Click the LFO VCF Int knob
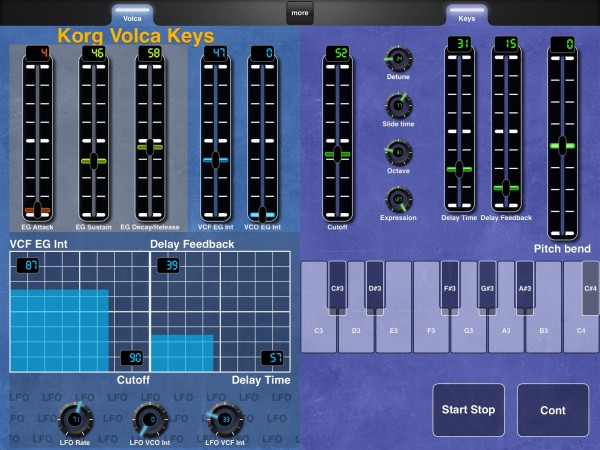The image size is (600, 450). [225, 419]
